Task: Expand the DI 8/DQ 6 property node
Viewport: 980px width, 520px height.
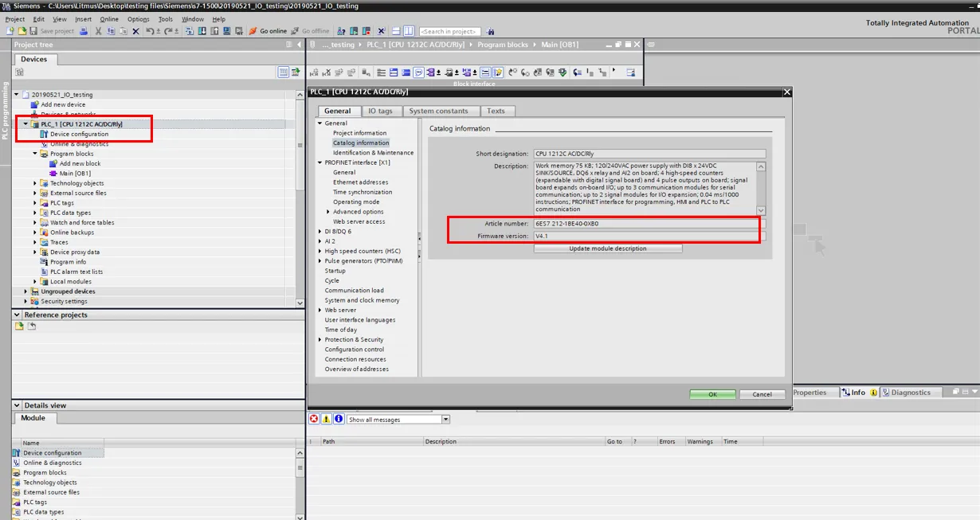Action: click(320, 232)
